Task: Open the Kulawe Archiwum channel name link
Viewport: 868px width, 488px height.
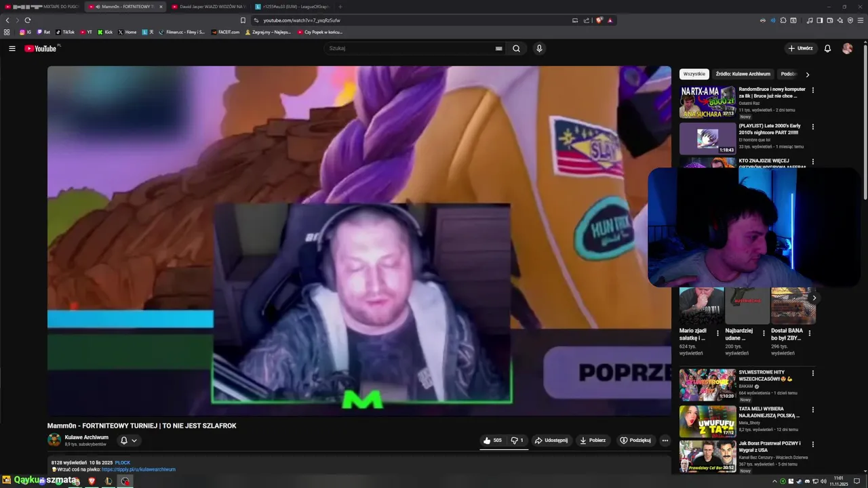Action: pos(86,437)
